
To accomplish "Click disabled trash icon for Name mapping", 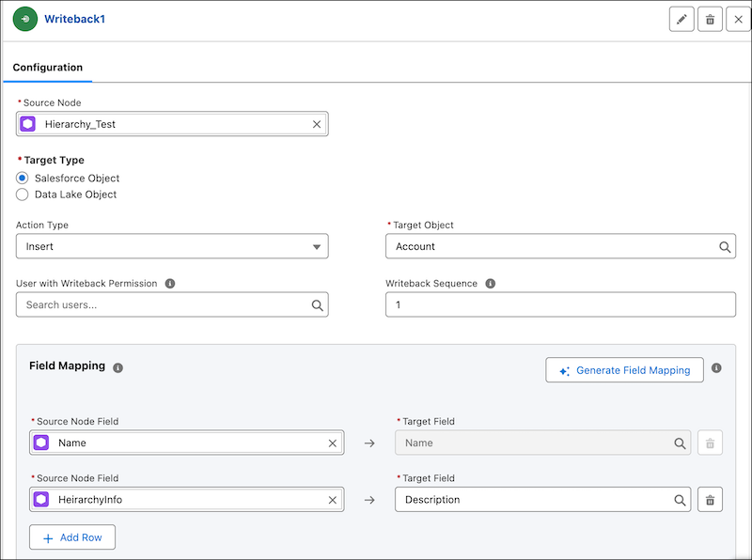I will (x=710, y=443).
